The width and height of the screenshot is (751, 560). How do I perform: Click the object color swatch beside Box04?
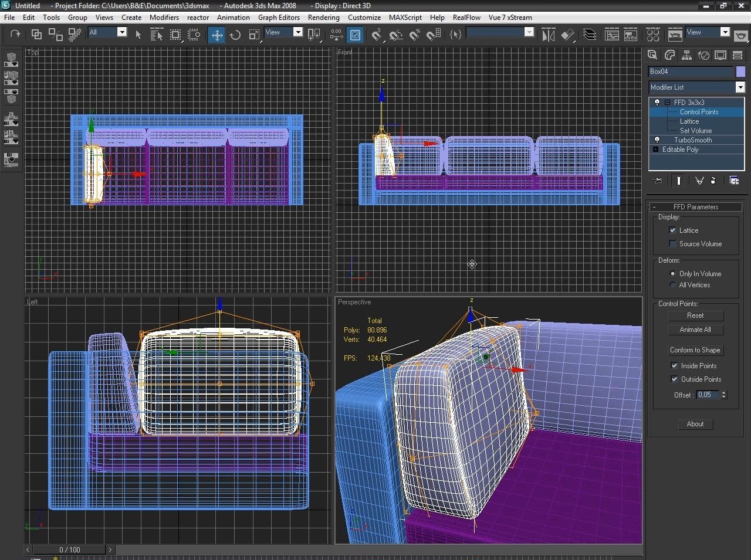click(740, 72)
